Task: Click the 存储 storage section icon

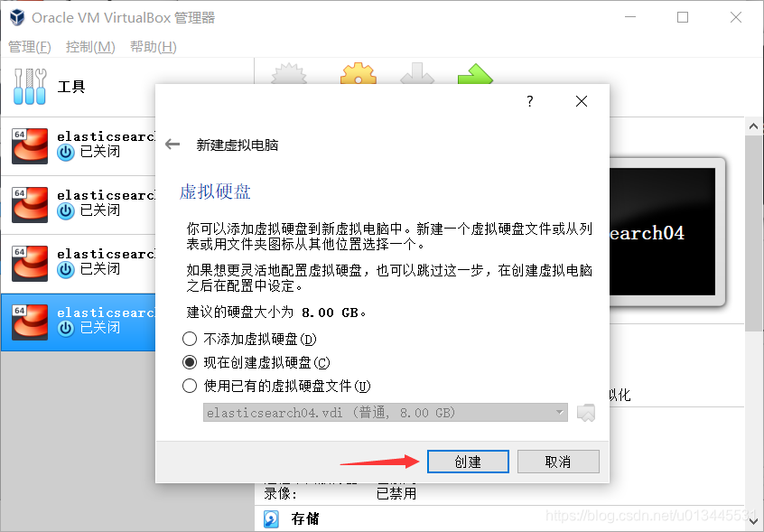Action: click(x=271, y=518)
